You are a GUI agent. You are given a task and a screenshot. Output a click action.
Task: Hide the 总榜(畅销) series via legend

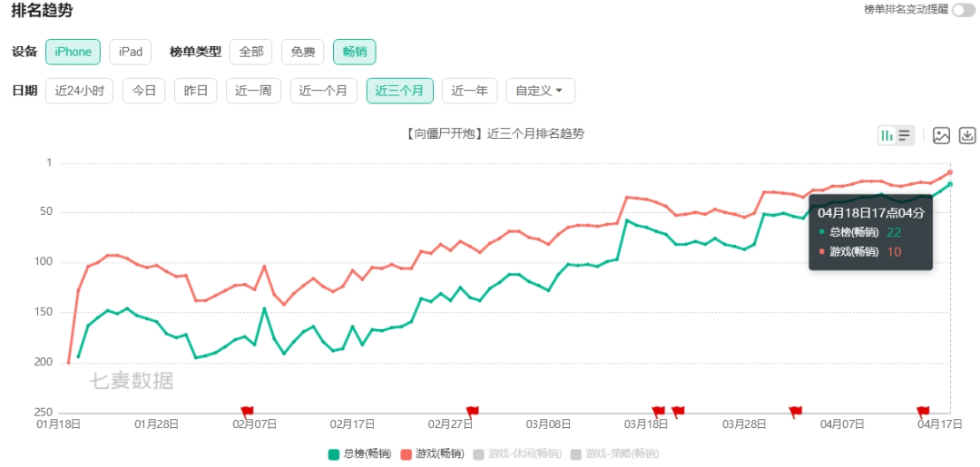(359, 453)
